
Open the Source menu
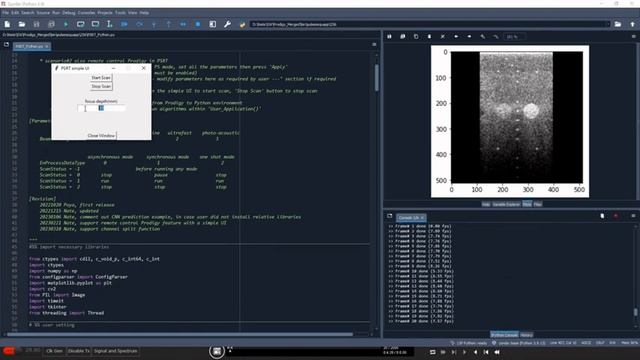[x=43, y=13]
